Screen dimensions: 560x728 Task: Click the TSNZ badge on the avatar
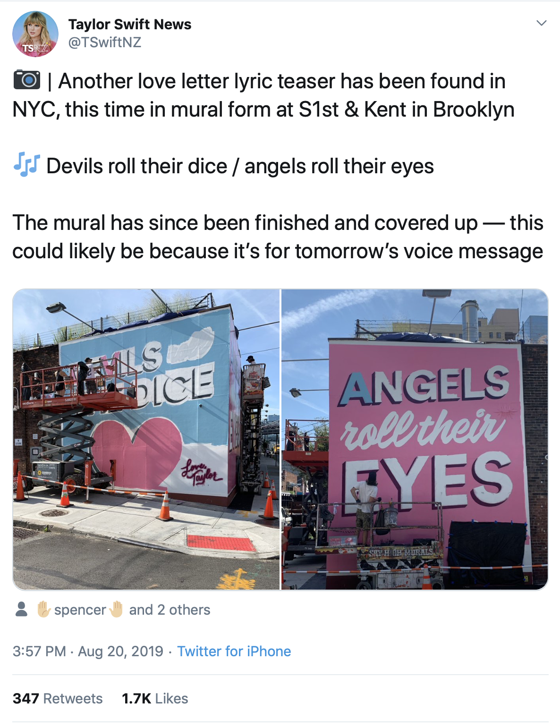[x=34, y=48]
